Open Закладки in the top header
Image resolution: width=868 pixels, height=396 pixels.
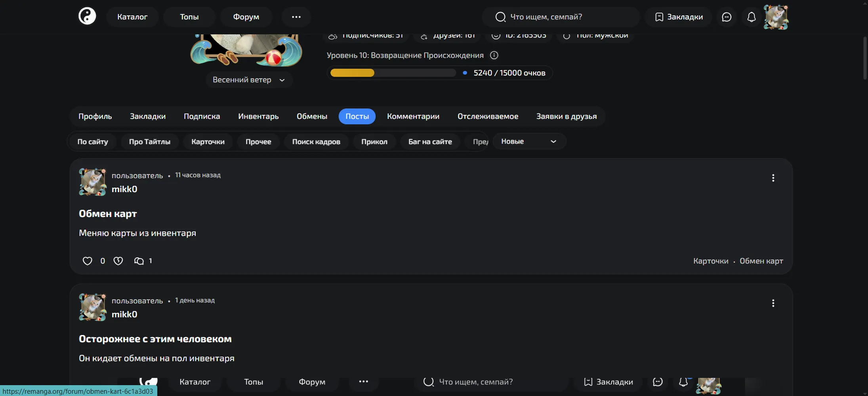coord(679,17)
